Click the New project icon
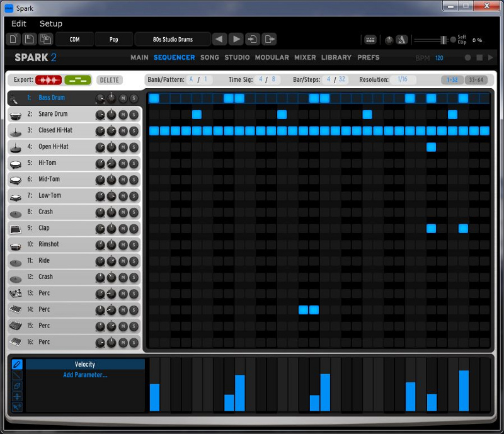 pos(13,39)
